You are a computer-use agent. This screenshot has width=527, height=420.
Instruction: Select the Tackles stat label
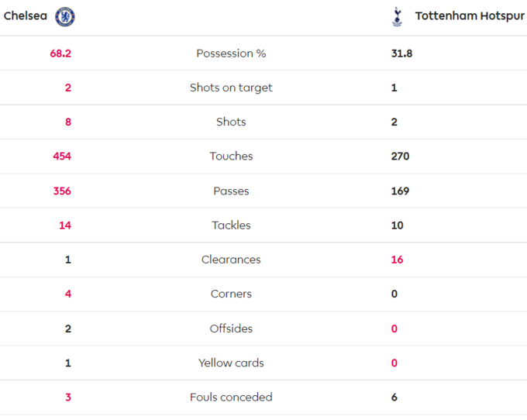(x=231, y=225)
